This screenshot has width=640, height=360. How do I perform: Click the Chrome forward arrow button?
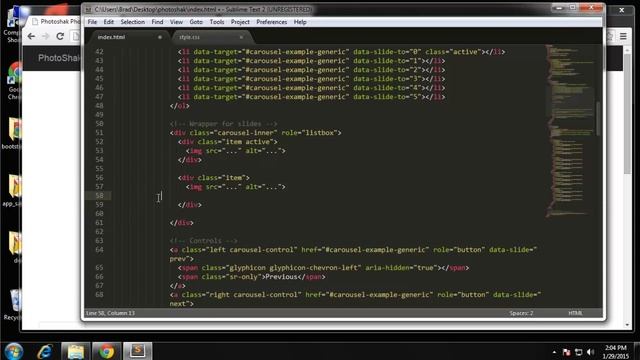[45, 36]
